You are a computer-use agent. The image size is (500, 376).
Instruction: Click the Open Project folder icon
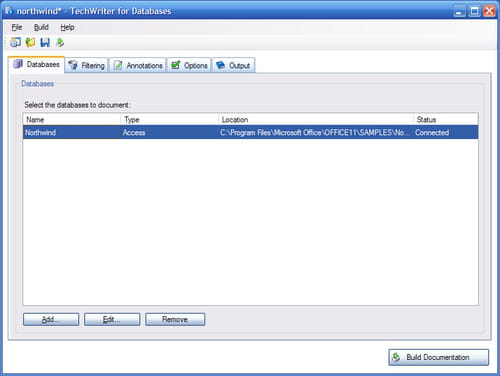point(30,42)
